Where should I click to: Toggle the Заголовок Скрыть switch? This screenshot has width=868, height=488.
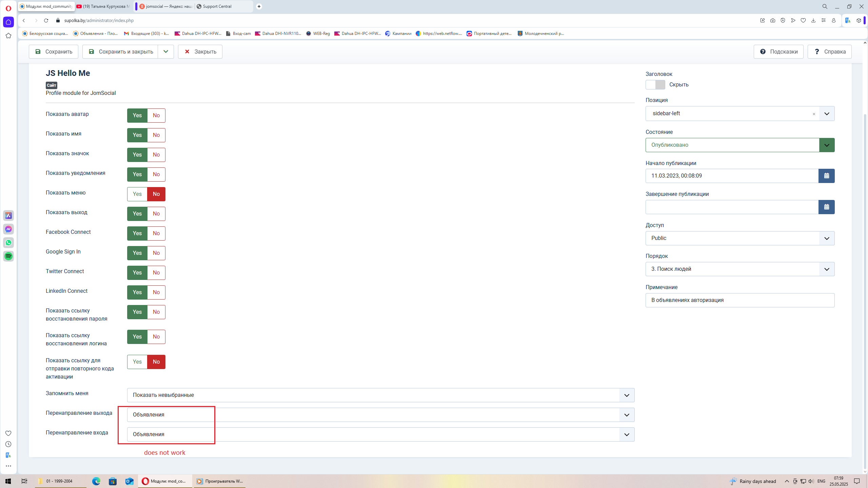click(655, 85)
